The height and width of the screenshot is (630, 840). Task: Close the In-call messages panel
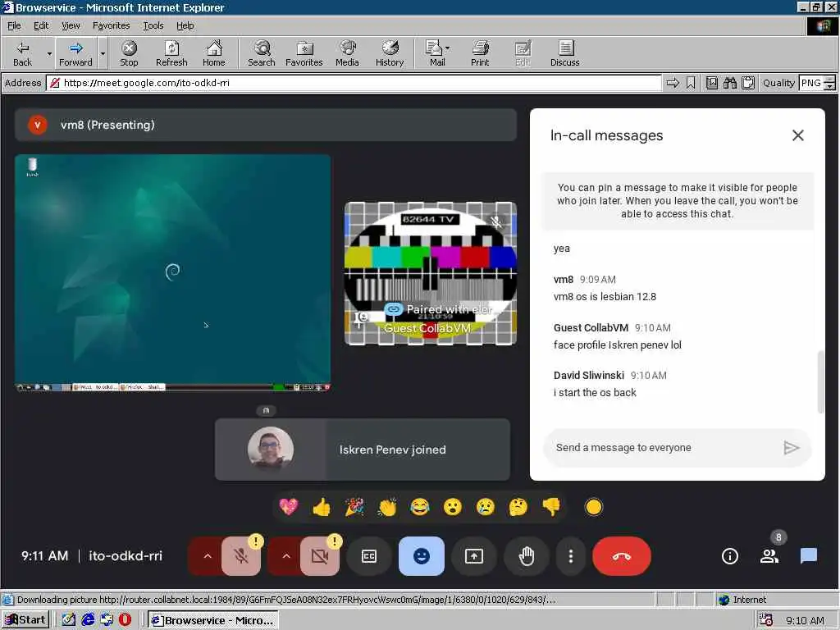click(797, 135)
